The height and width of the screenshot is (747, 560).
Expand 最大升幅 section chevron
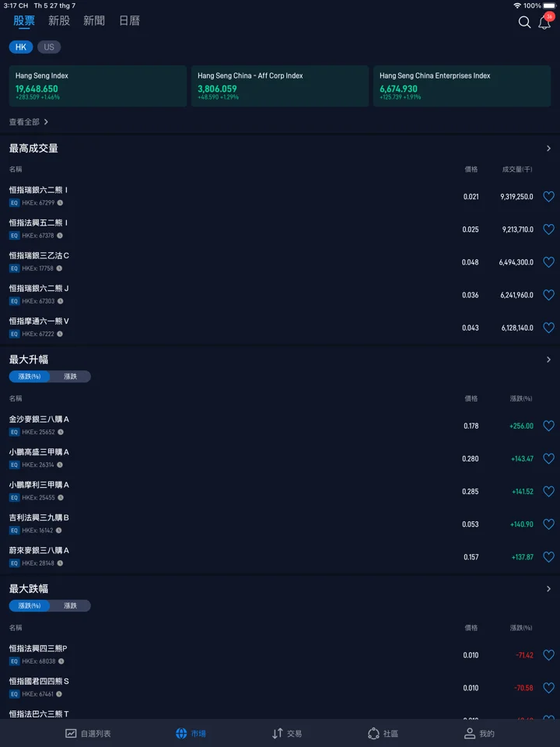tap(548, 359)
